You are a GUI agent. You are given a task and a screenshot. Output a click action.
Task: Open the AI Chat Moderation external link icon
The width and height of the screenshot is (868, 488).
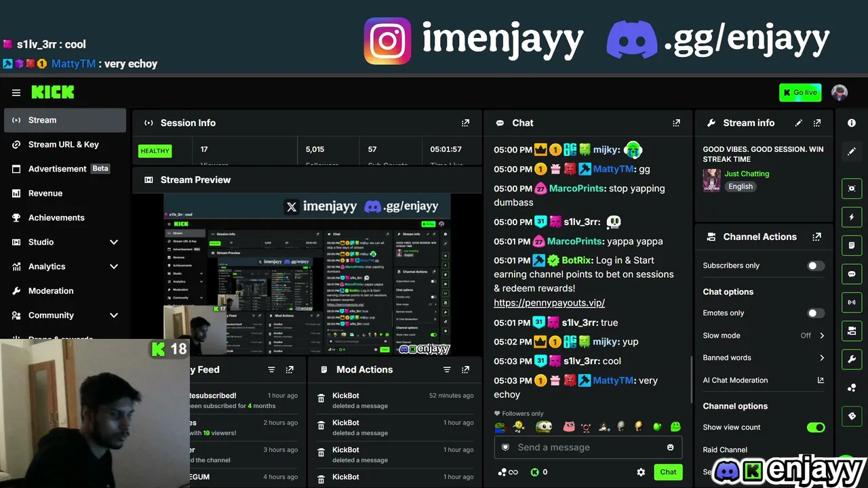pyautogui.click(x=821, y=380)
